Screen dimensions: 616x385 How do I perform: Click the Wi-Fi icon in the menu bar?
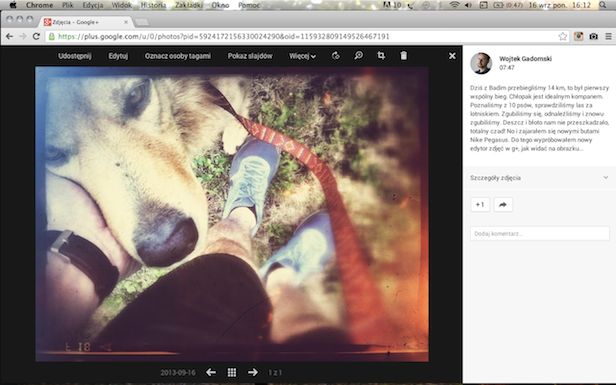tap(455, 5)
